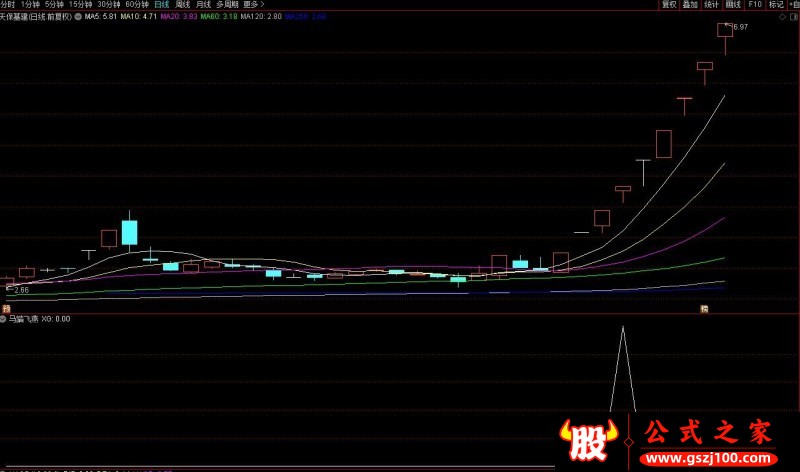This screenshot has height=472, width=800.
Task: Expand the 更多 more periods menu
Action: tap(254, 5)
